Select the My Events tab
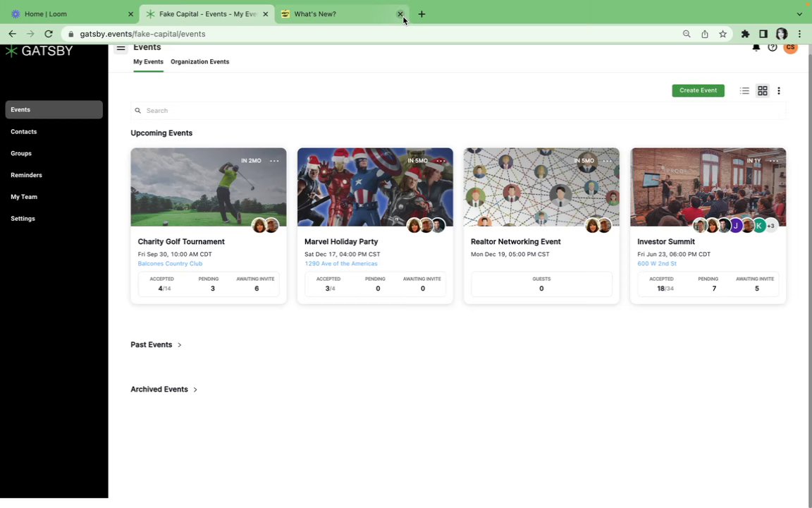 coord(148,61)
